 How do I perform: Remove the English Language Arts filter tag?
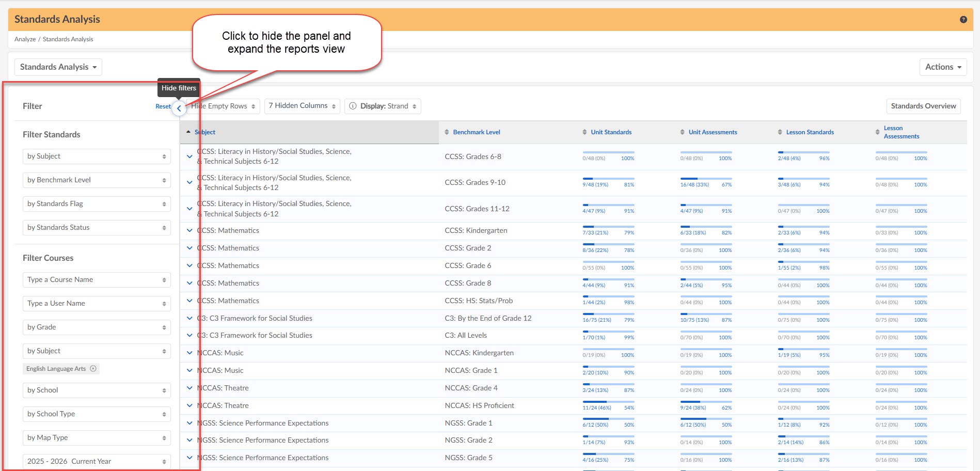click(93, 369)
